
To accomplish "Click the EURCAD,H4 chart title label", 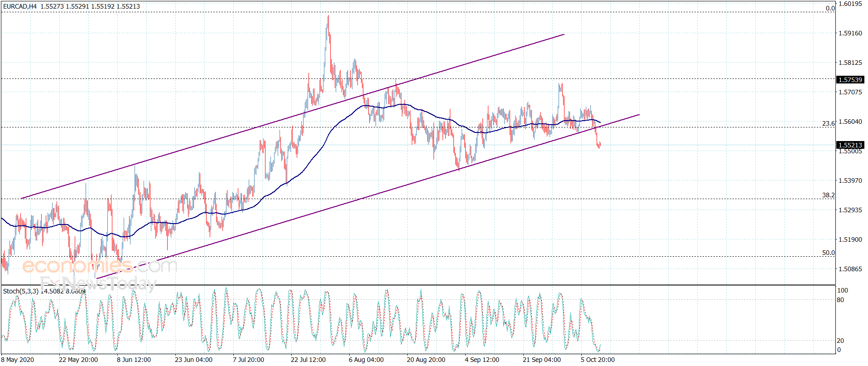I will [20, 6].
